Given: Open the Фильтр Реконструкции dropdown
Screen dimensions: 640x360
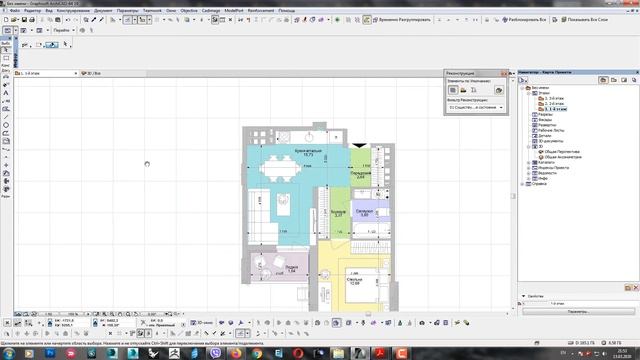Looking at the screenshot, I should [476, 107].
